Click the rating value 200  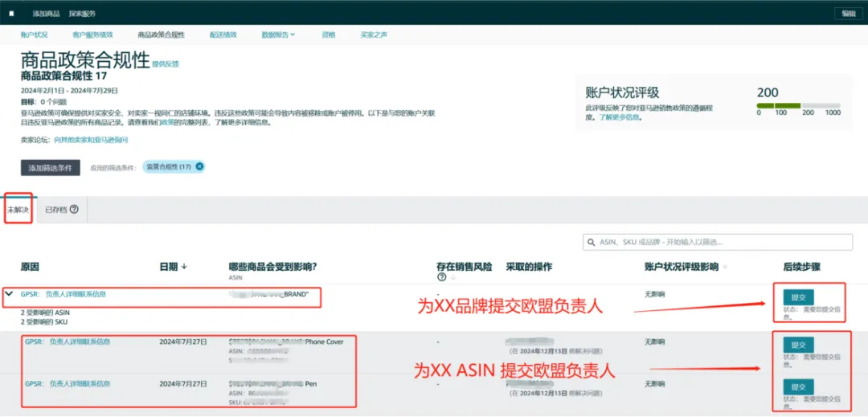pos(768,93)
